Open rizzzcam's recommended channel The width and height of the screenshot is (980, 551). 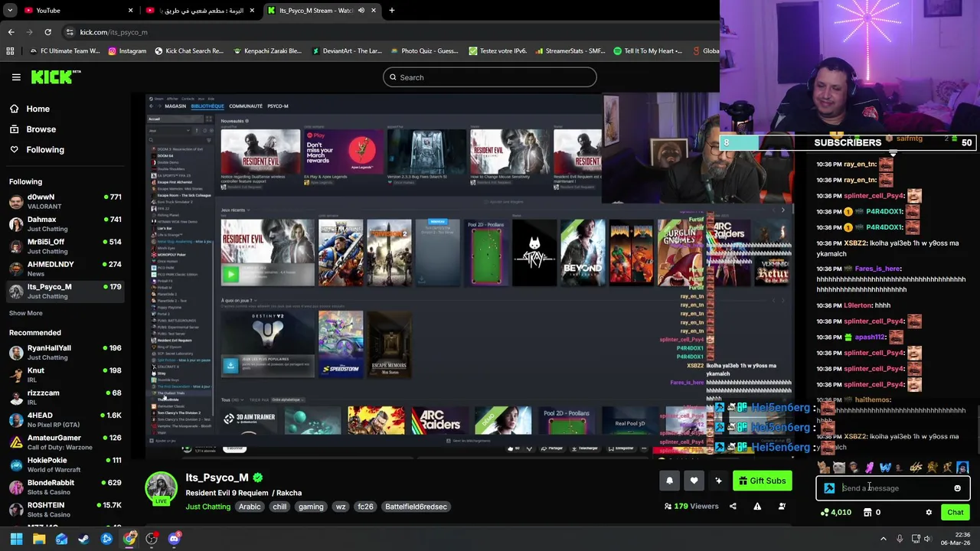pyautogui.click(x=65, y=397)
